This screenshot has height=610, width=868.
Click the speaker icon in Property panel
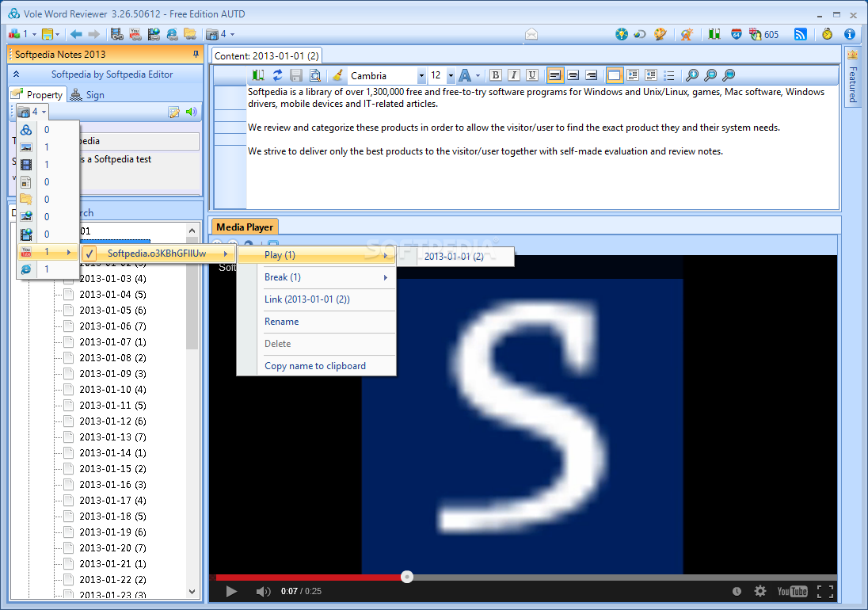point(192,112)
